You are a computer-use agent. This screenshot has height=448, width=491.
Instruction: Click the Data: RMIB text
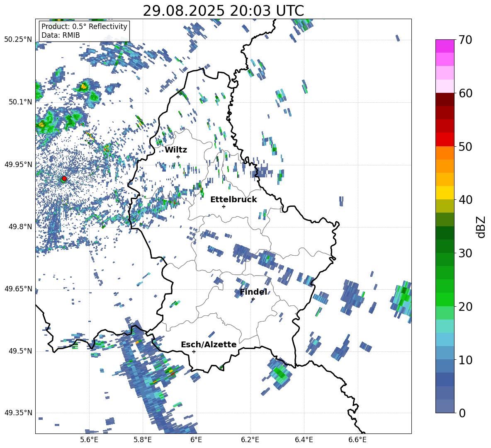[x=61, y=35]
